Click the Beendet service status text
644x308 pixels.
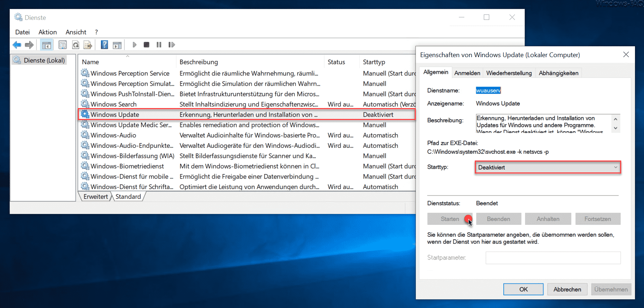[487, 203]
